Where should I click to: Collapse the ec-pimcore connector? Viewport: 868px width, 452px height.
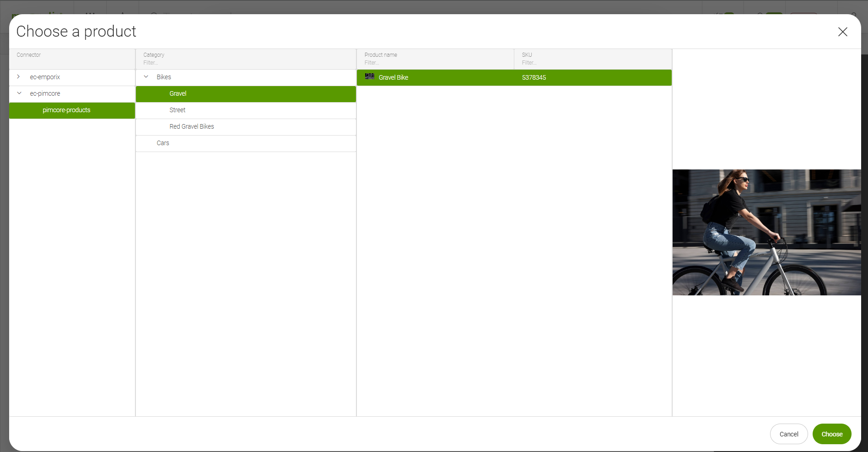coord(19,93)
